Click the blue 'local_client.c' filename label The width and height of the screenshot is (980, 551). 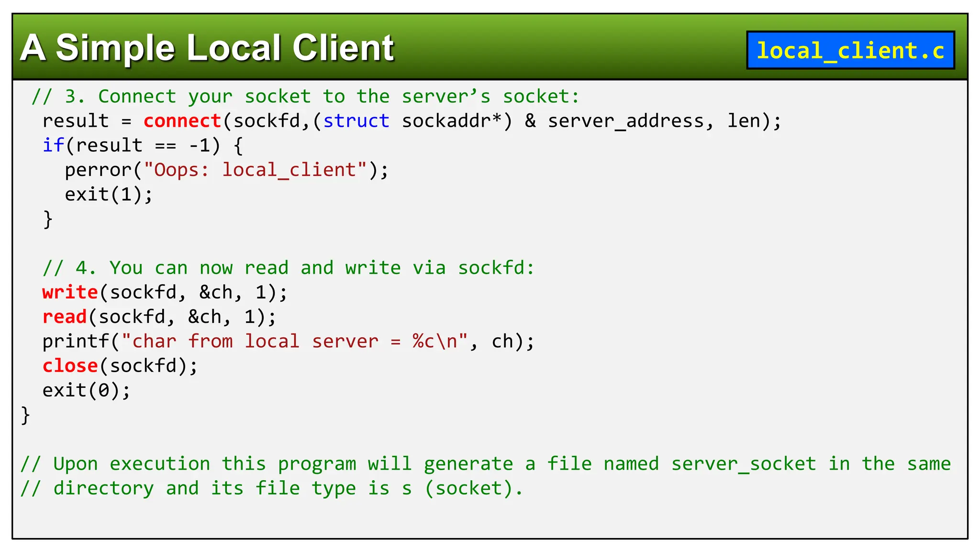pyautogui.click(x=850, y=50)
